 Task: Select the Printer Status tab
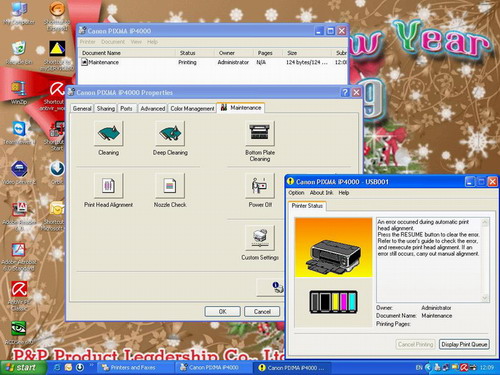[307, 206]
